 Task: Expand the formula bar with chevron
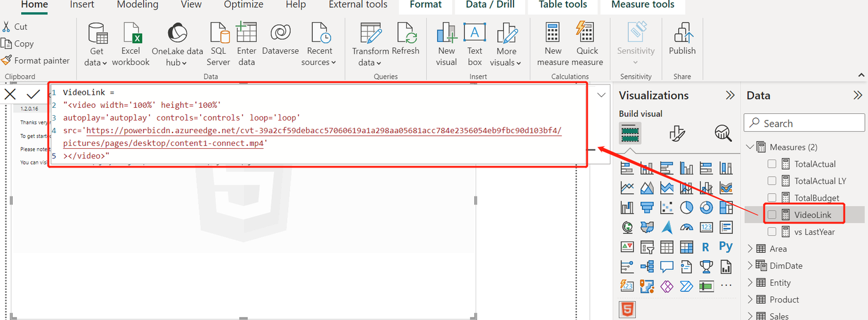pyautogui.click(x=602, y=95)
